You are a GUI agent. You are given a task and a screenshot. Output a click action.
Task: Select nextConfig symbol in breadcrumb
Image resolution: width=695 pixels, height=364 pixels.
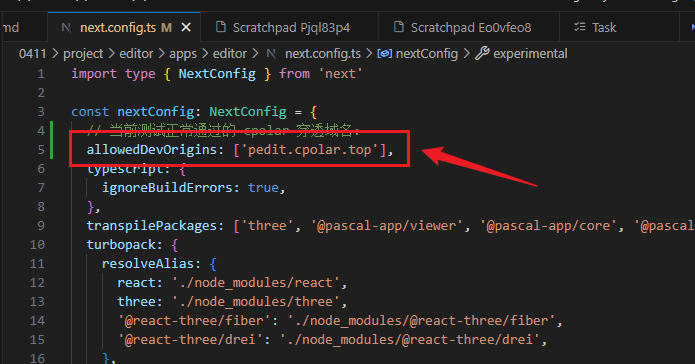[x=426, y=54]
